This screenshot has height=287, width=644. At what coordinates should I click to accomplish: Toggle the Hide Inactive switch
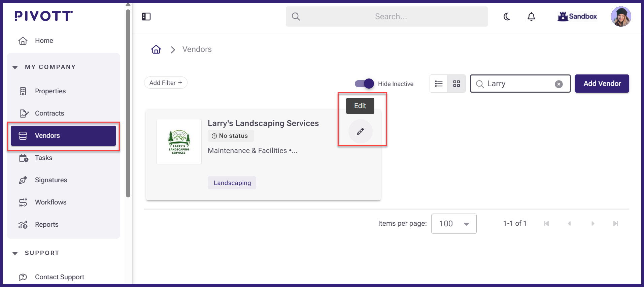(364, 84)
